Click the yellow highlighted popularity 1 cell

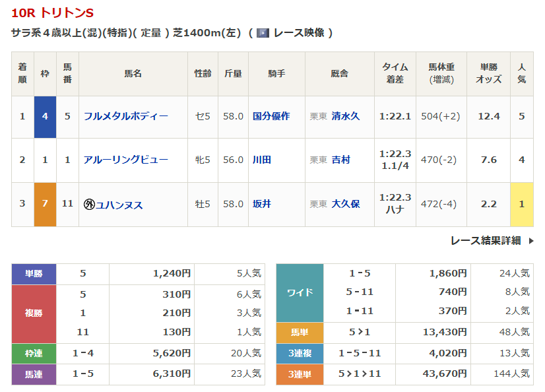pyautogui.click(x=521, y=204)
